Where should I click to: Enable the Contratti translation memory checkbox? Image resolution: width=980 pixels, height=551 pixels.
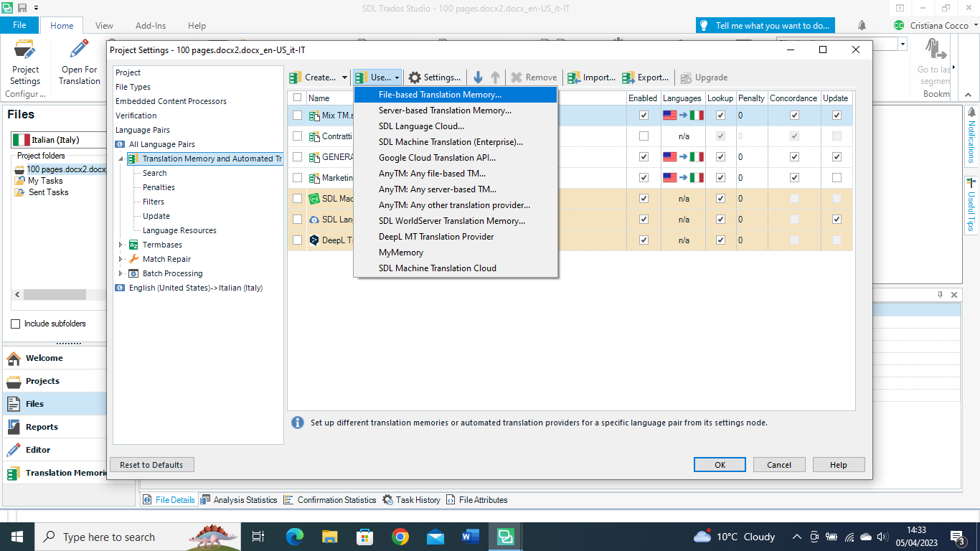click(x=644, y=136)
